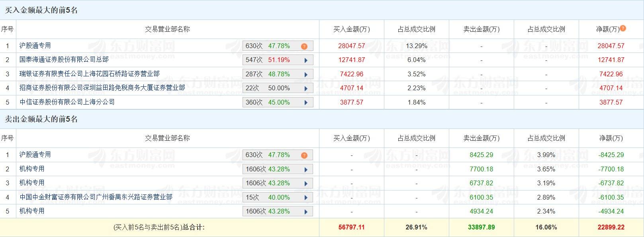The width and height of the screenshot is (644, 237).
Task: Click the orange question mark on 沪股通专用 buy row
Action: click(x=304, y=46)
